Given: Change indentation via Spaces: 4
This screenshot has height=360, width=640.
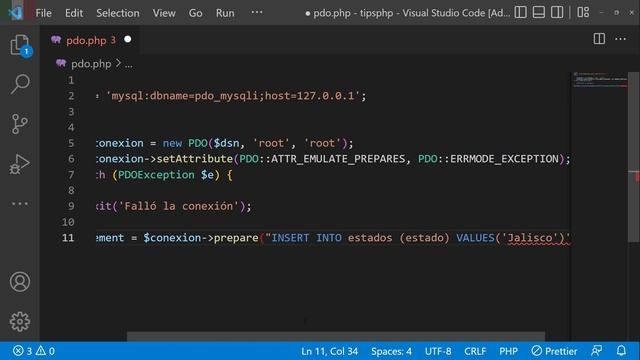Looking at the screenshot, I should point(391,351).
